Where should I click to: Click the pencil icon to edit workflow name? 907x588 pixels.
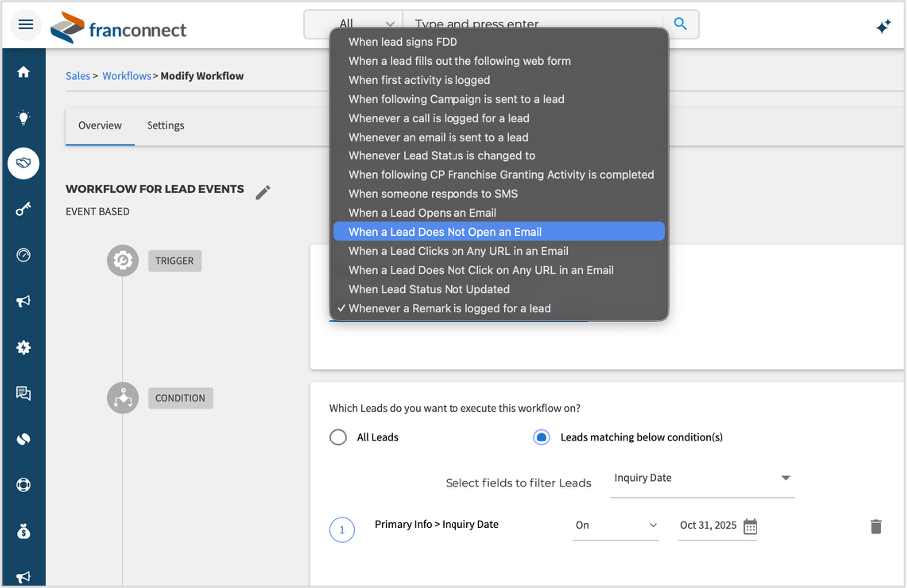pos(263,192)
